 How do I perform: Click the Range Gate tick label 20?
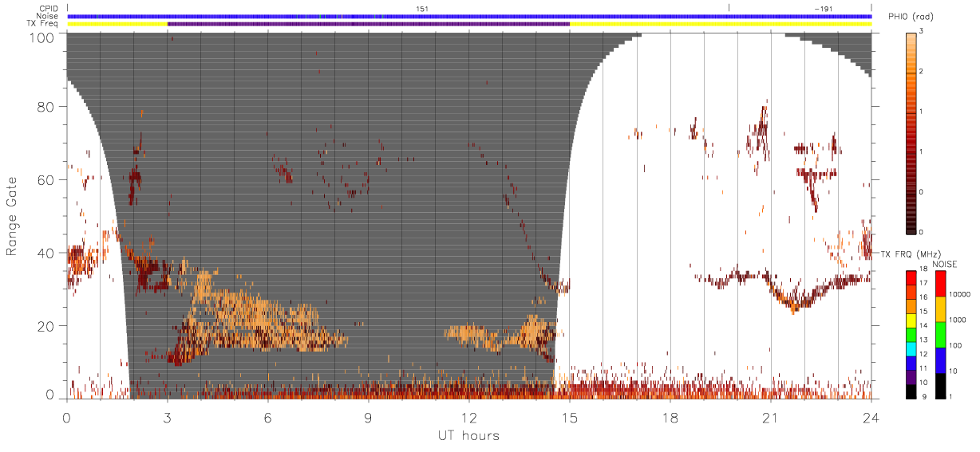click(45, 325)
